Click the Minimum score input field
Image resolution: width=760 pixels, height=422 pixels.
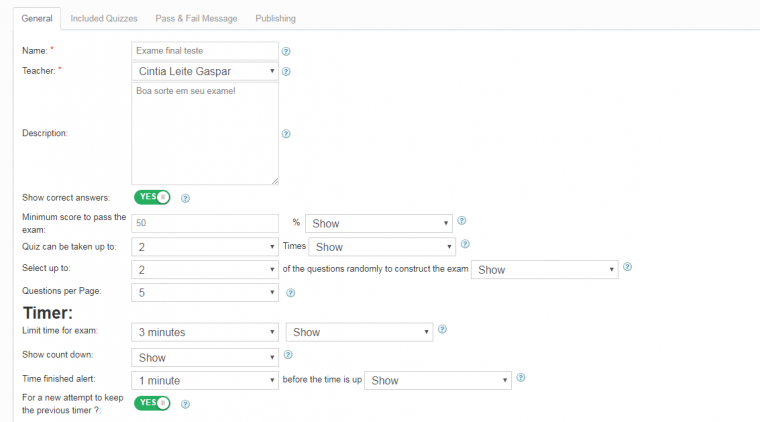[204, 223]
